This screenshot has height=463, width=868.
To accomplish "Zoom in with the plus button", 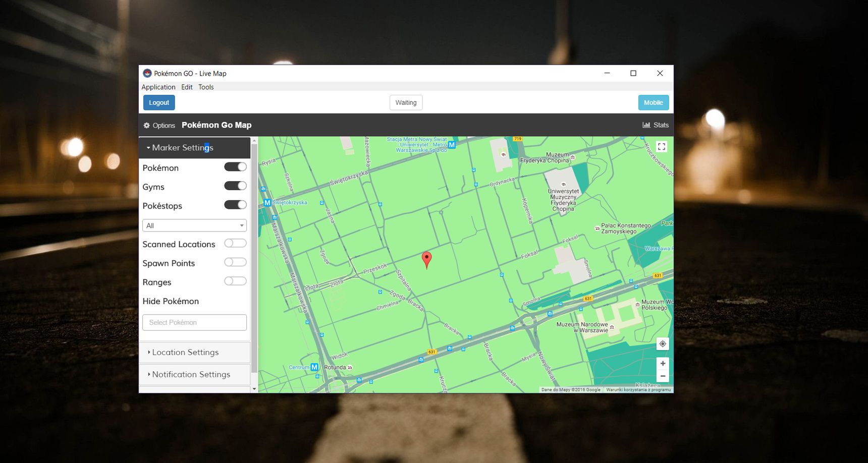I will tap(663, 363).
